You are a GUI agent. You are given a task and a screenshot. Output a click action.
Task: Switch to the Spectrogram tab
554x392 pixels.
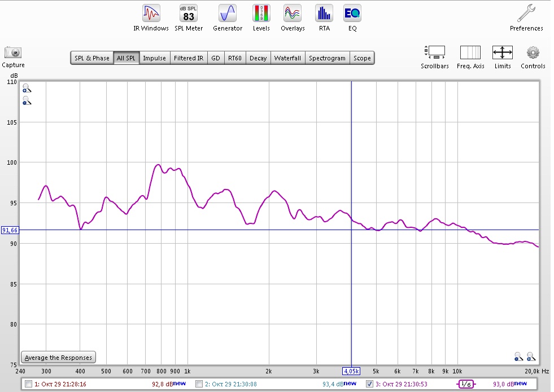coord(327,58)
